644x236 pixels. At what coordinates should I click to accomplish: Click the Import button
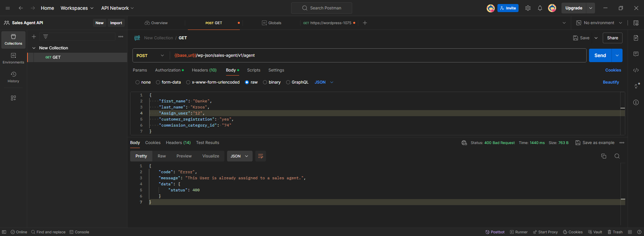coord(116,23)
